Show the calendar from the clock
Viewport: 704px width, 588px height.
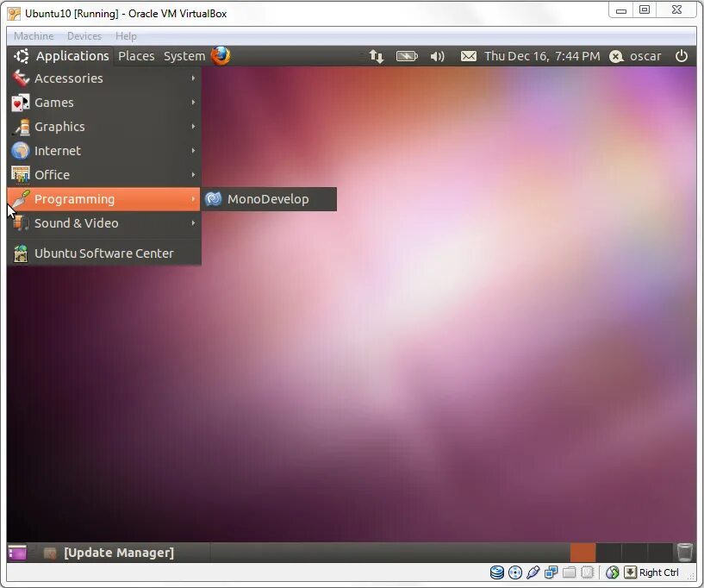(542, 56)
